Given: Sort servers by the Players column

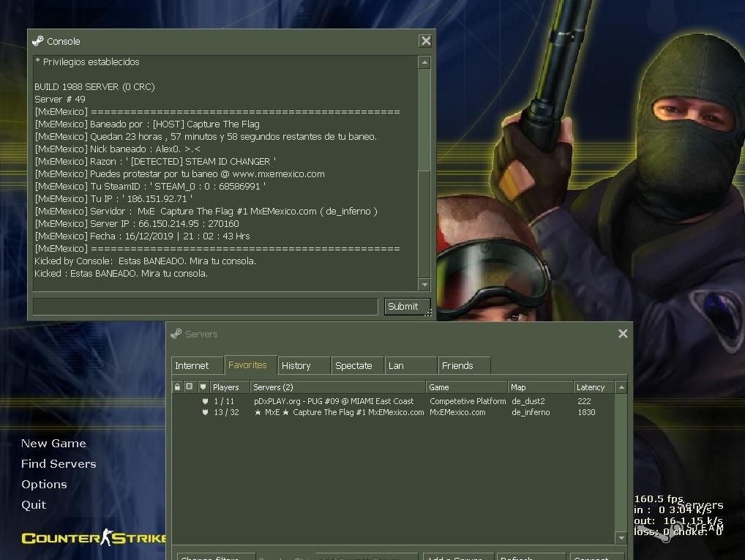Looking at the screenshot, I should 230,387.
